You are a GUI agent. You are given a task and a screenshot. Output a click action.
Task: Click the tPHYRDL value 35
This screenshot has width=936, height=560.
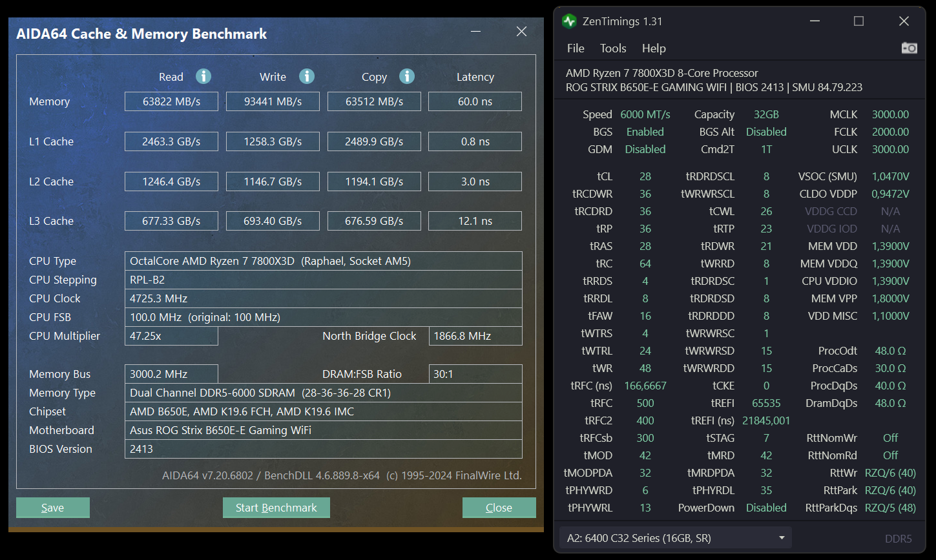coord(766,490)
